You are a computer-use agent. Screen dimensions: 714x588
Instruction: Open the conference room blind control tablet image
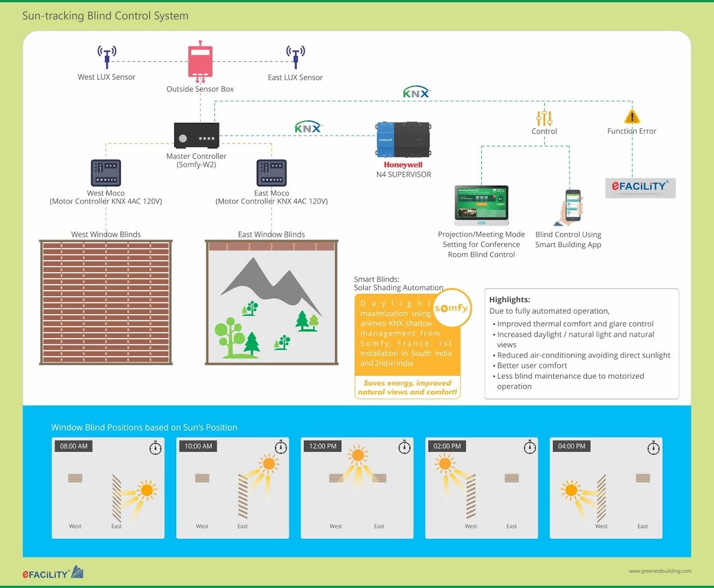(x=481, y=205)
